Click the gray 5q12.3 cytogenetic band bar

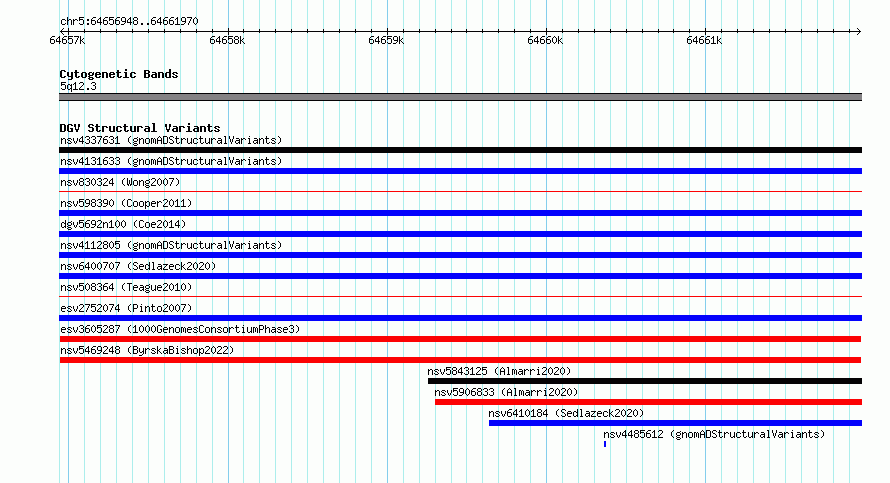[460, 97]
